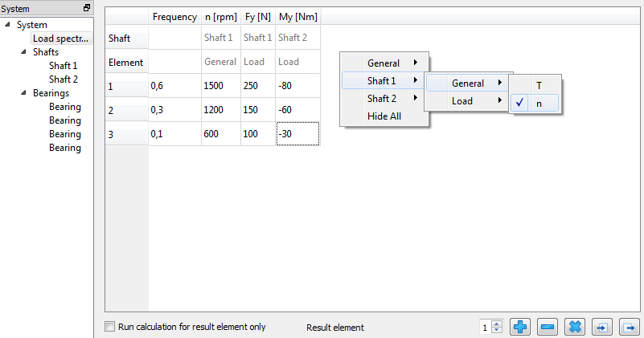
Task: Click the blue plus add row button
Action: [x=521, y=327]
